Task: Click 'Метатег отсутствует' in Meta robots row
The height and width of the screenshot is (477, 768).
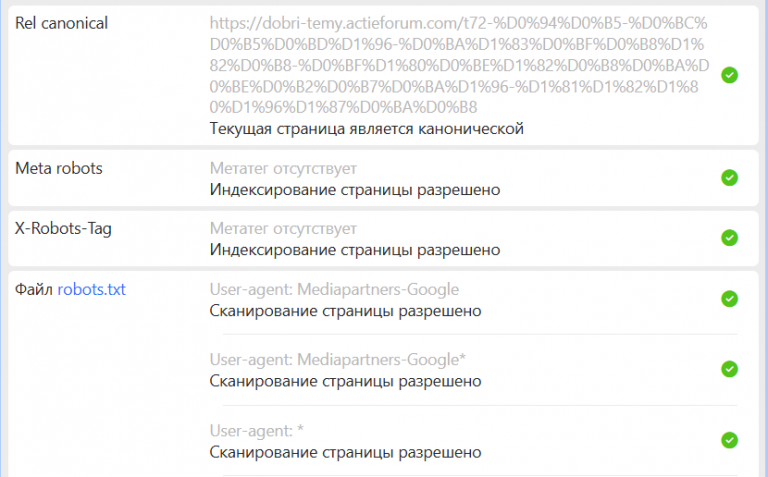Action: coord(283,168)
